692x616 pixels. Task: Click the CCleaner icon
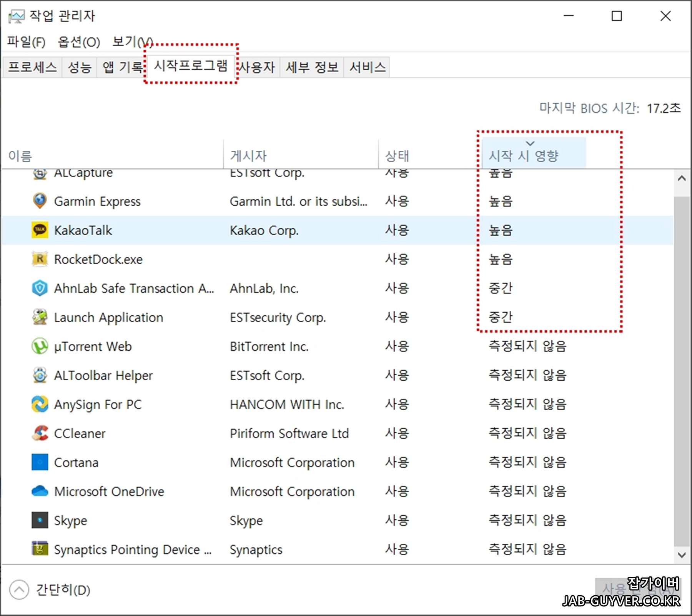(x=40, y=433)
